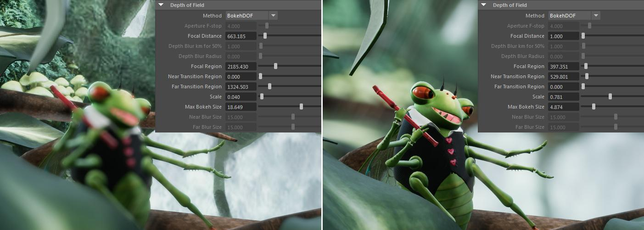Click the left panel BokehDOF method field
Image resolution: width=644 pixels, height=230 pixels.
coord(246,16)
